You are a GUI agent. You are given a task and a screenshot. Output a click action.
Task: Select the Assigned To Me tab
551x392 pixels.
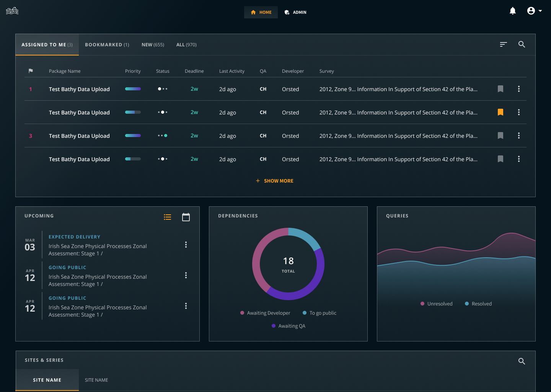47,45
